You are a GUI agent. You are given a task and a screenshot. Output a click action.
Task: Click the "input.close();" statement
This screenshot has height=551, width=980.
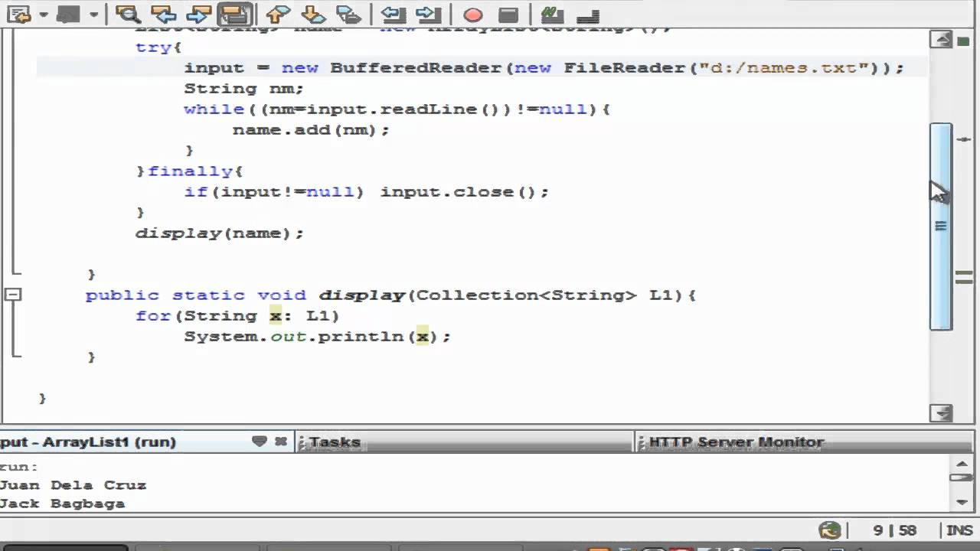465,191
